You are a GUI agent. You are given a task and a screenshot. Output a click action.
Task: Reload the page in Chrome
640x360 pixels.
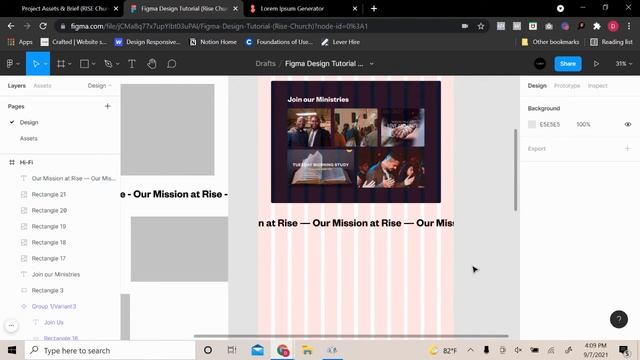pyautogui.click(x=43, y=26)
